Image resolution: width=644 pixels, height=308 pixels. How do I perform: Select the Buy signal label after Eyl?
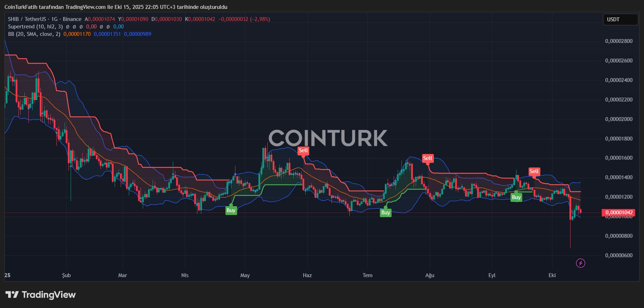pyautogui.click(x=516, y=197)
